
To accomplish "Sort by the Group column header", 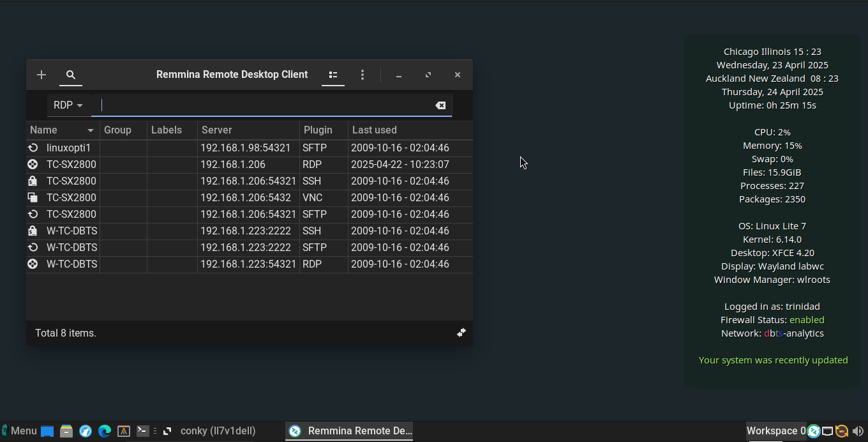I will [x=123, y=130].
